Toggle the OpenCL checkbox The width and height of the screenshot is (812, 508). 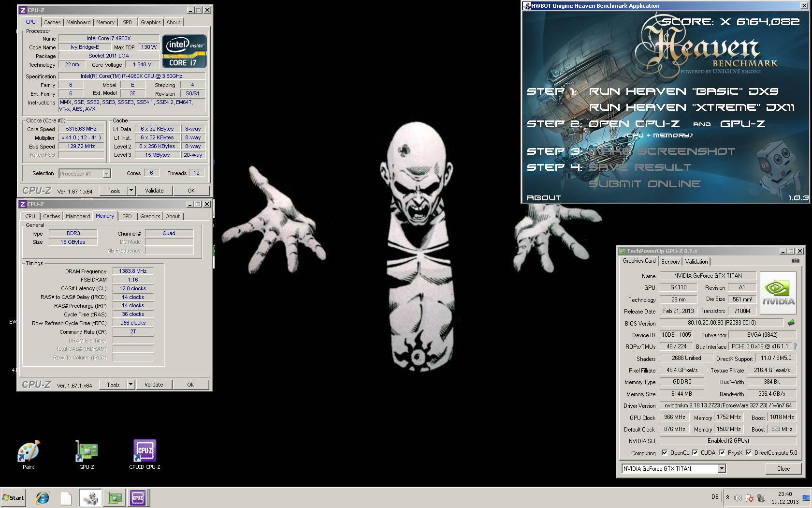click(665, 453)
